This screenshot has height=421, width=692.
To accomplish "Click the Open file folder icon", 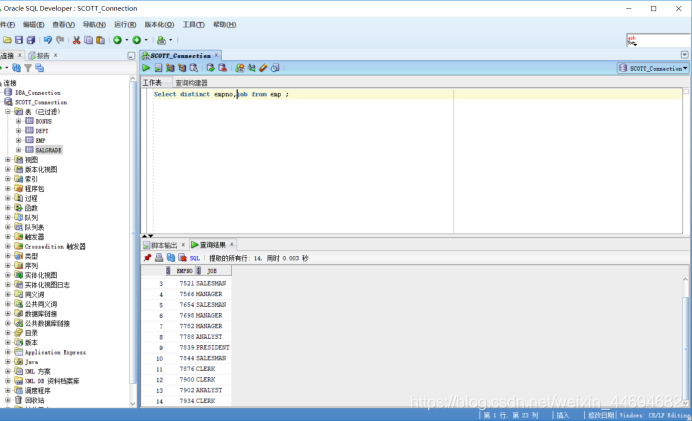I will point(7,40).
